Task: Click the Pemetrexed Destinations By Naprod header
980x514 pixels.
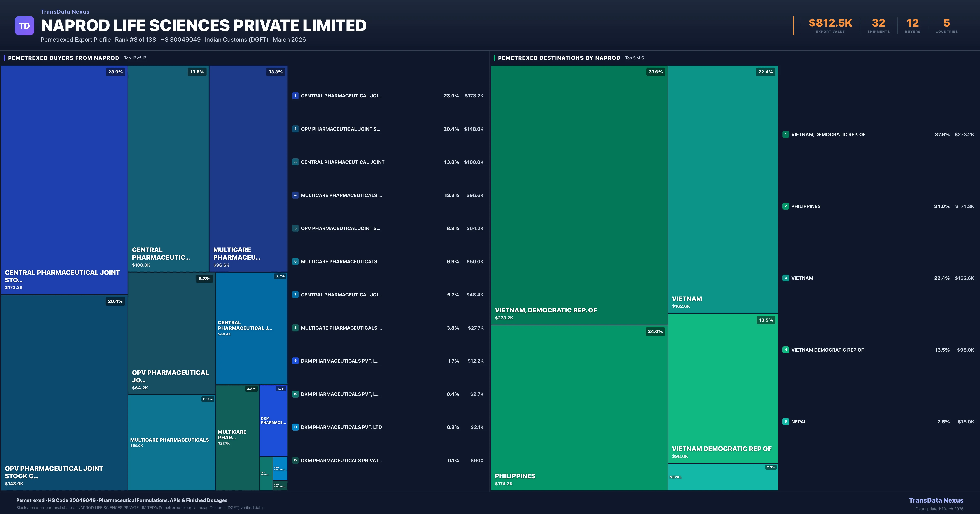Action: point(559,58)
